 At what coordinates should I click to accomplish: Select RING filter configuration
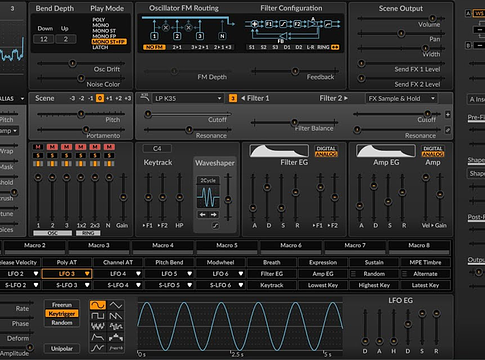pos(323,47)
